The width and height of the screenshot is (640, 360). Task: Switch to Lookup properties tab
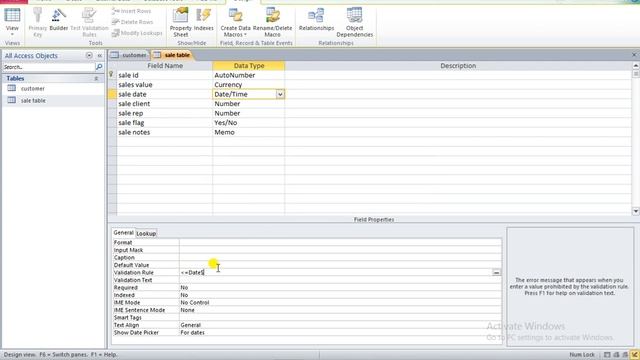(146, 233)
